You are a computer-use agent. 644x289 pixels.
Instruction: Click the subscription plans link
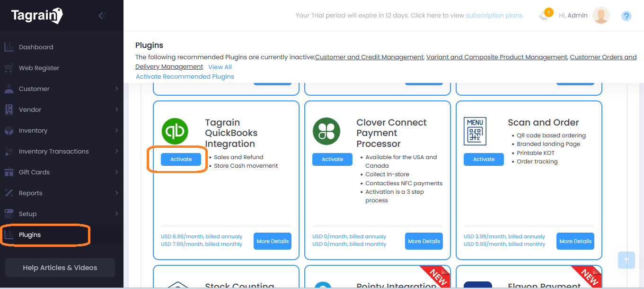click(494, 16)
